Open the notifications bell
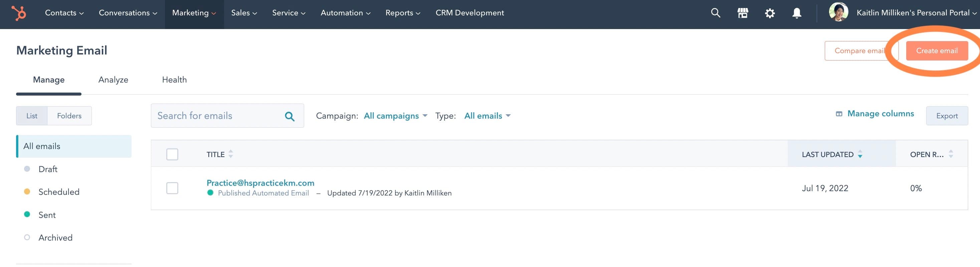 point(797,13)
